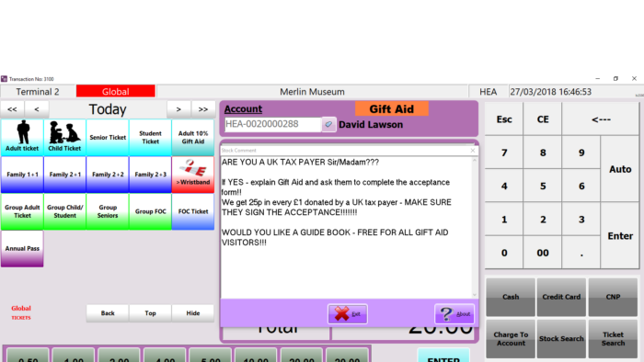
Task: Click the Terminal 2 label
Action: pyautogui.click(x=38, y=92)
